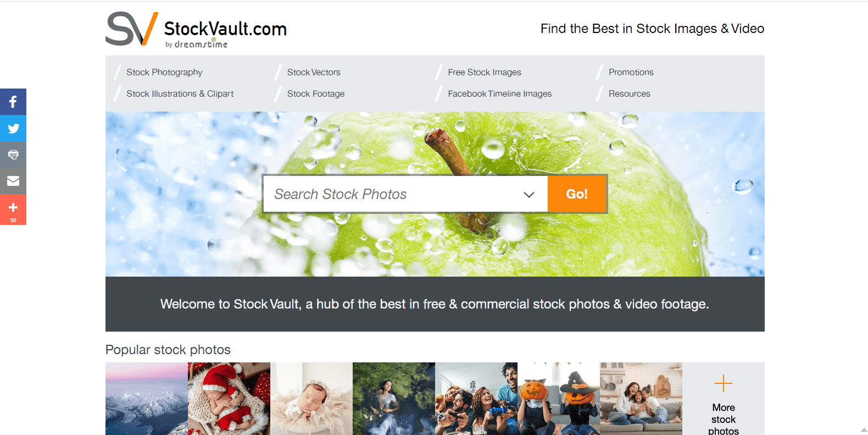Click the print icon in sidebar
Image resolution: width=868 pixels, height=435 pixels.
point(13,155)
